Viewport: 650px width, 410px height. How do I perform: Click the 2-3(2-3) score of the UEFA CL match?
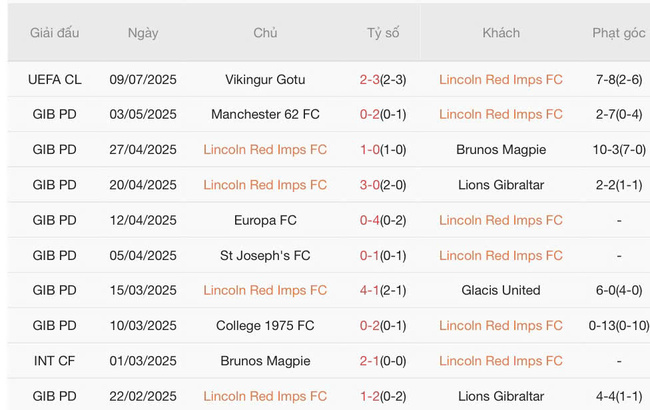(x=382, y=79)
